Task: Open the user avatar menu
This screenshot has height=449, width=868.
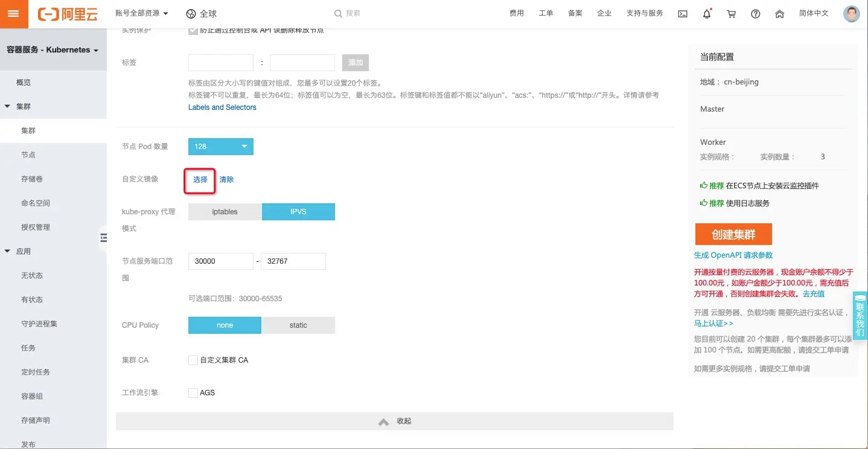Action: [851, 14]
